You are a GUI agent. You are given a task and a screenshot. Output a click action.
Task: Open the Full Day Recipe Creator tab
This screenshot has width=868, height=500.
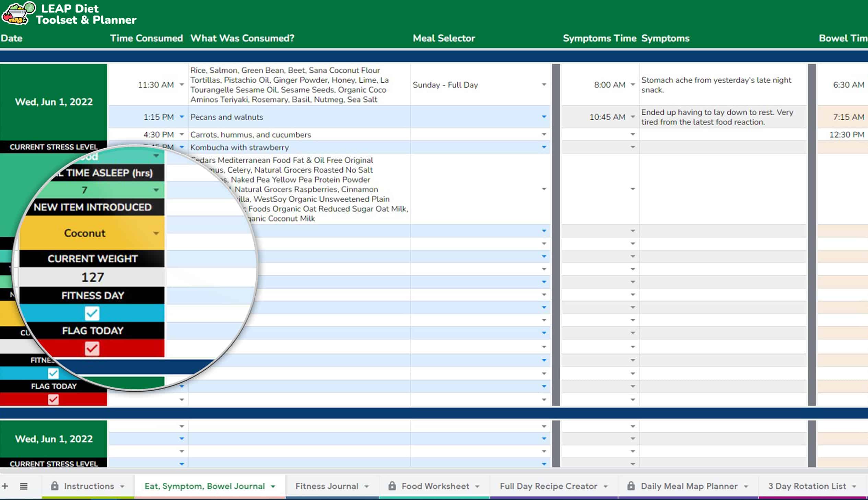click(549, 486)
